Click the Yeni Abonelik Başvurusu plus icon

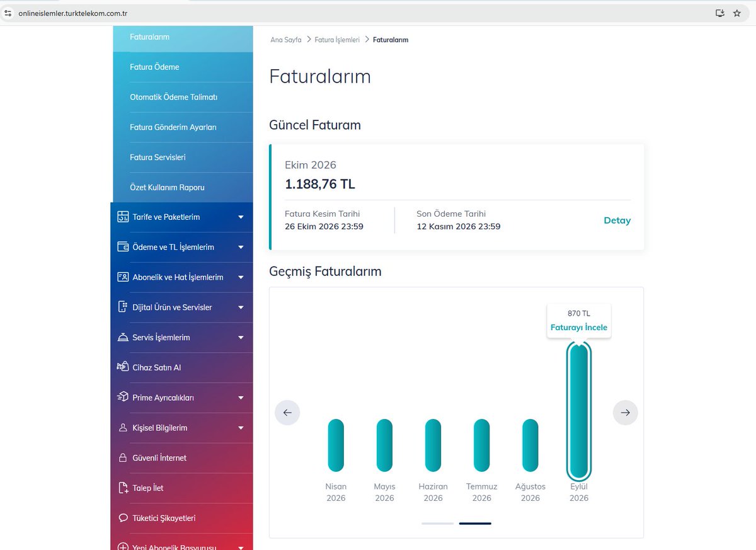[123, 547]
